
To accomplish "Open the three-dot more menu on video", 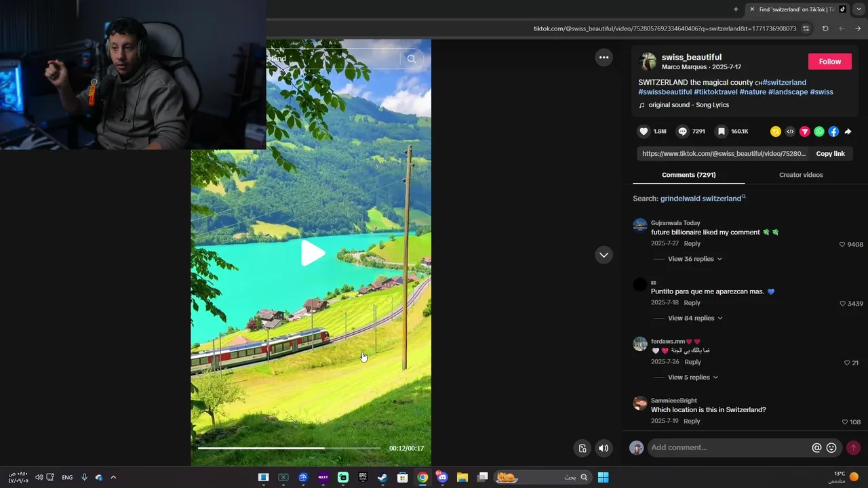I will (x=604, y=58).
